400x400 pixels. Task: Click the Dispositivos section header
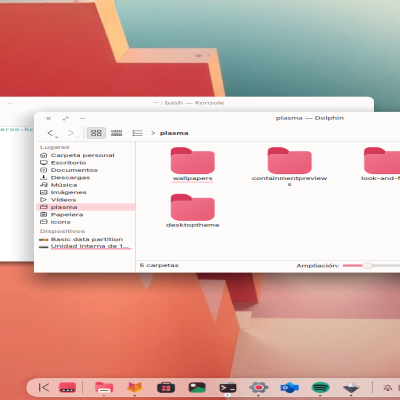(x=62, y=231)
